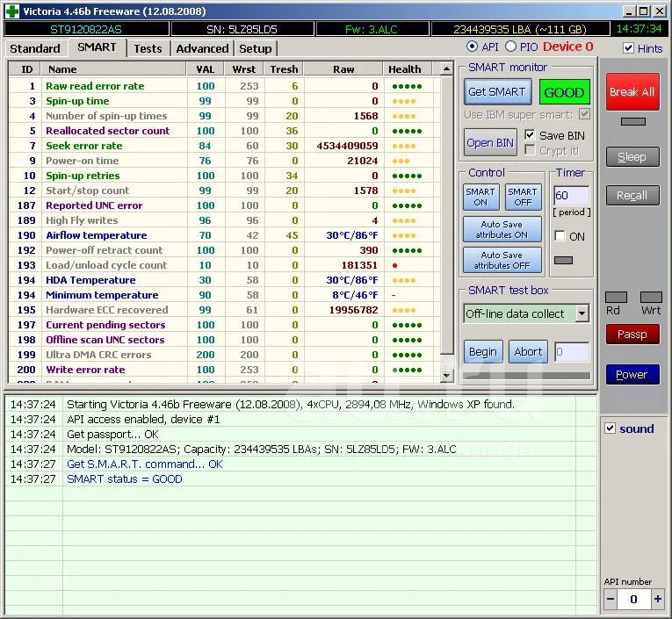672x619 pixels.
Task: Select the Hardware ECC recovered row
Action: click(225, 310)
